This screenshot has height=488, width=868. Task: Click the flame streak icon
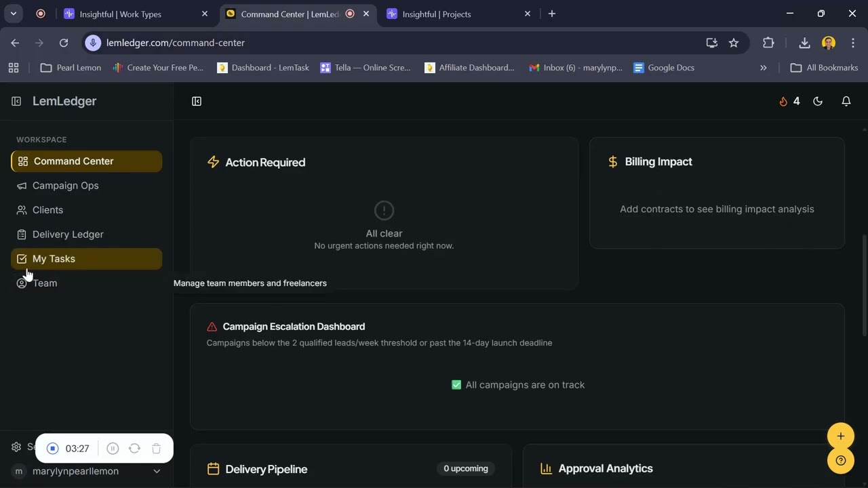[783, 101]
